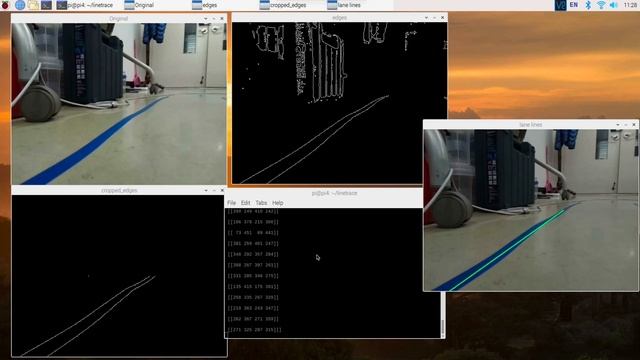Launch the terminal icon in the panel
Screen dimensions: 640x360
47,5
